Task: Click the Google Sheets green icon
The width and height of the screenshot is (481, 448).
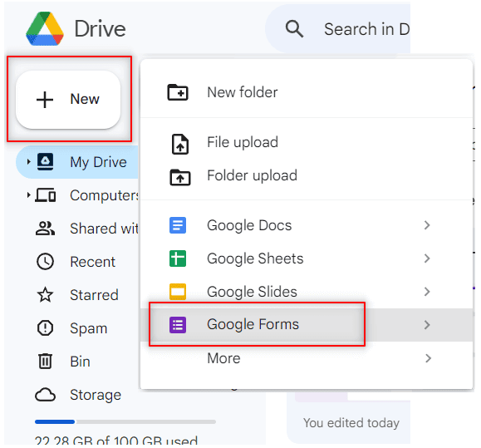Action: point(178,258)
